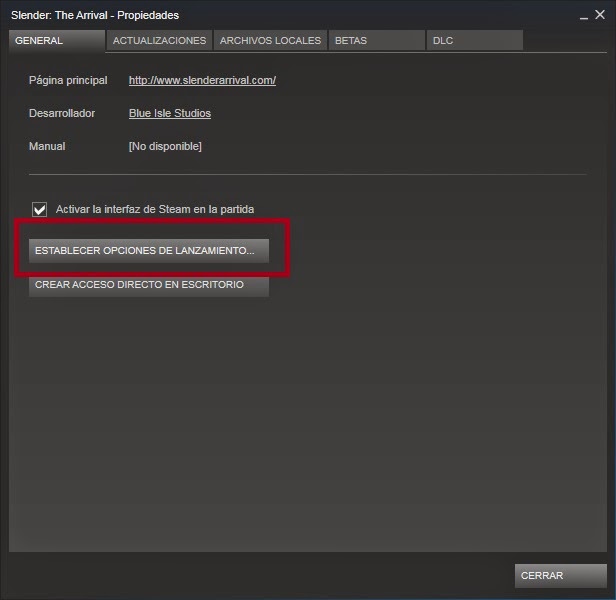Click the Manual label
Image resolution: width=616 pixels, height=600 pixels.
tap(47, 146)
